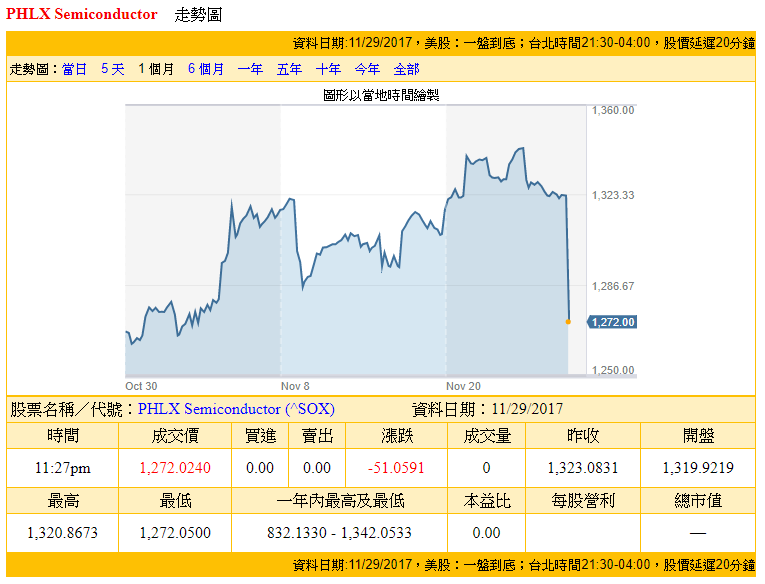This screenshot has width=765, height=584.
Task: Click the Oct 30 date axis label
Action: (141, 386)
